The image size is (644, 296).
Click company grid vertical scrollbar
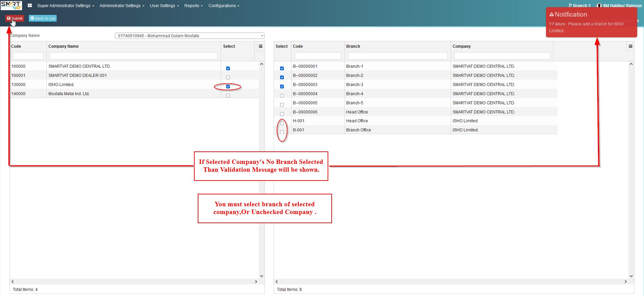(261, 170)
